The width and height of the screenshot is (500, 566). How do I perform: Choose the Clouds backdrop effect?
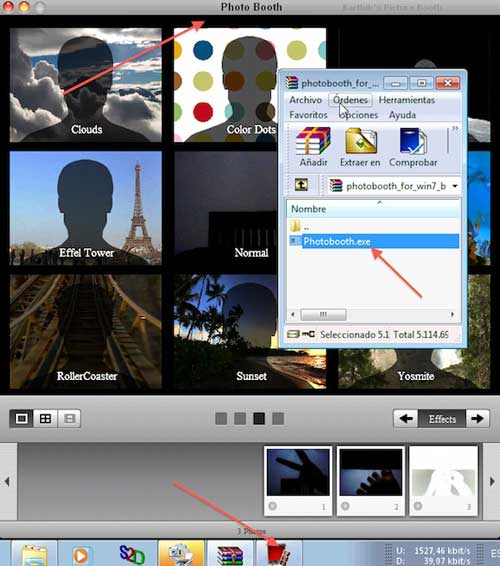pyautogui.click(x=86, y=85)
